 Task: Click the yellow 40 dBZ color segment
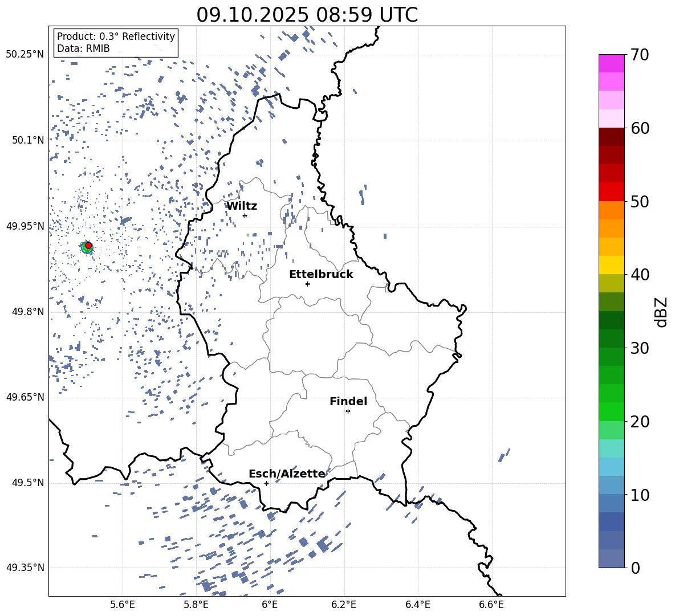(612, 265)
